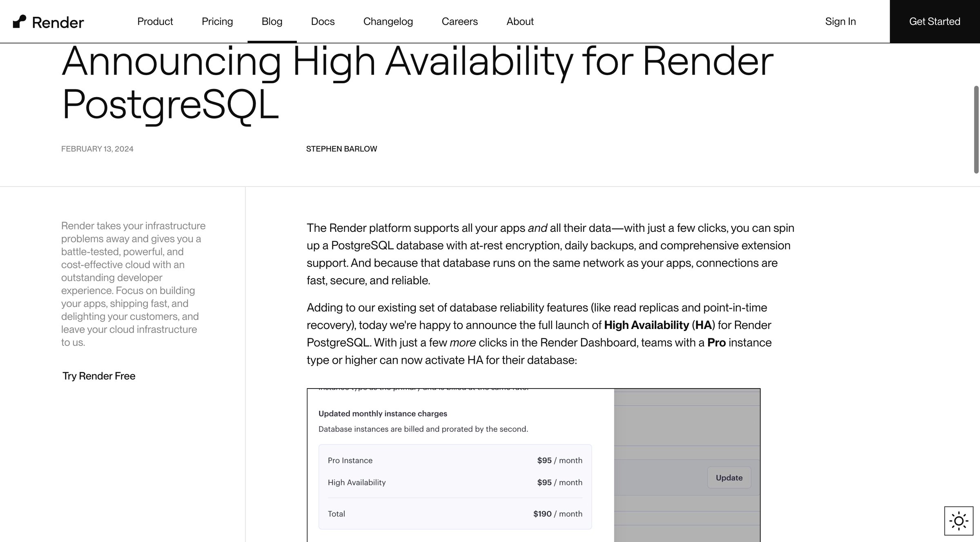Screen dimensions: 980x542
Task: Click 'Database instances are billed and prorated' text
Action: 423,429
